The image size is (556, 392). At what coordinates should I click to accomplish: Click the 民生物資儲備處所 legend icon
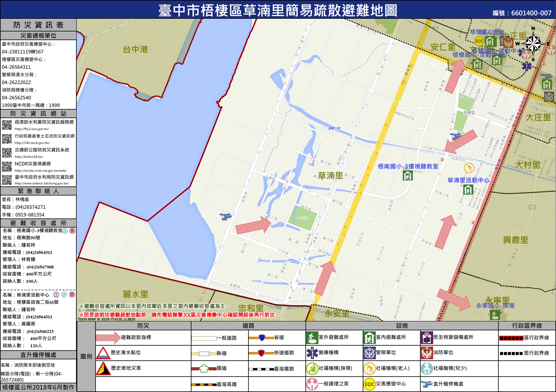point(426,338)
